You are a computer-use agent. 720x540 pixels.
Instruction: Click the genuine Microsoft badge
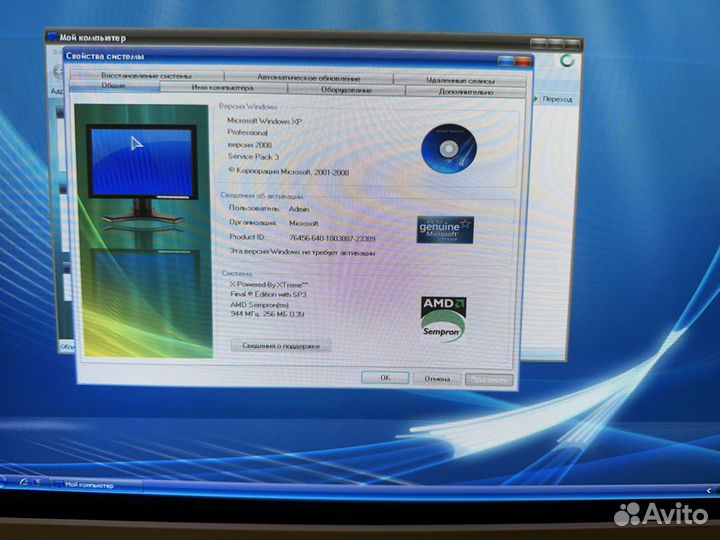(x=445, y=230)
